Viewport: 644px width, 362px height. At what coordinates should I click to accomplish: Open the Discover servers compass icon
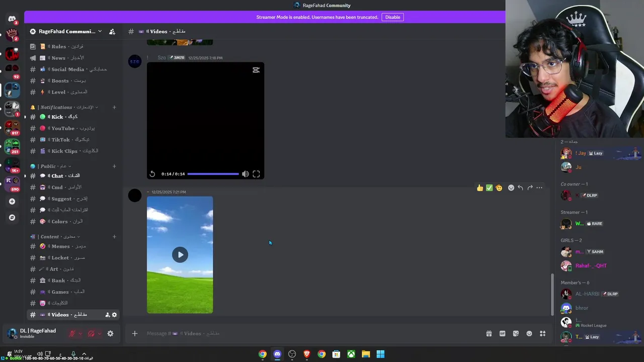pyautogui.click(x=12, y=218)
